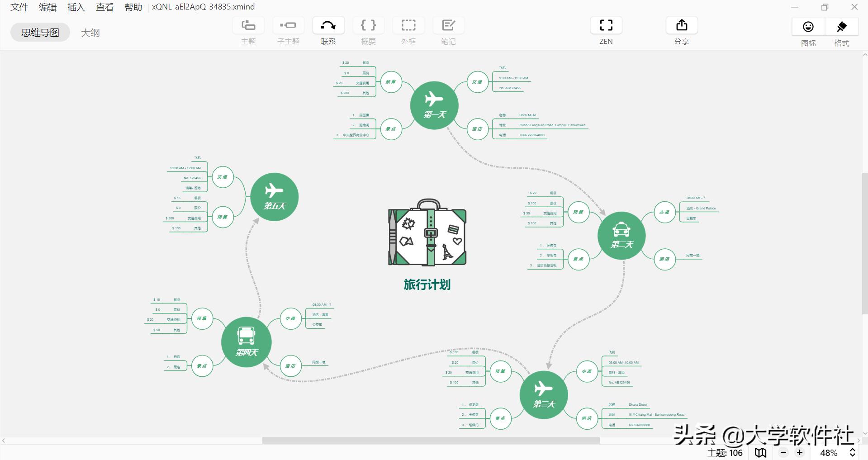Select the 旅行计划 central topic
868x460 pixels.
(427, 285)
